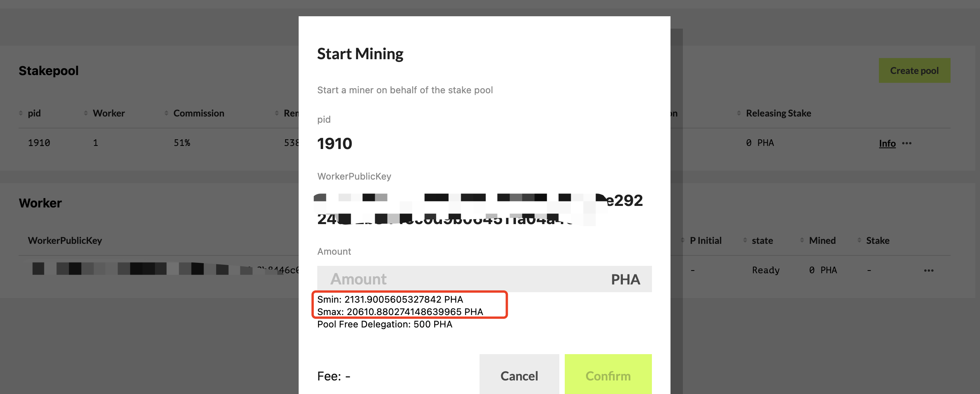Sort the Stake column arrows
This screenshot has height=394, width=980.
click(x=859, y=240)
